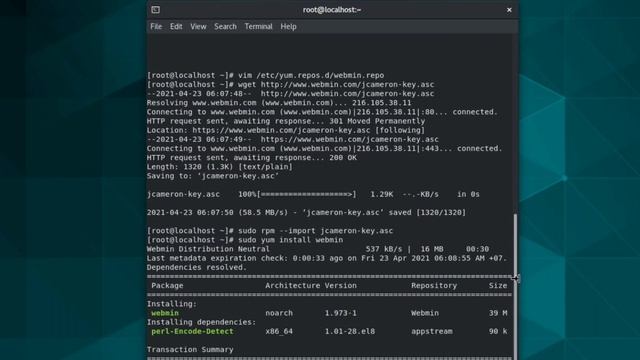Click the 'Length: 1320 (1.3K) [text/plain]' line
The height and width of the screenshot is (360, 640).
[220, 167]
